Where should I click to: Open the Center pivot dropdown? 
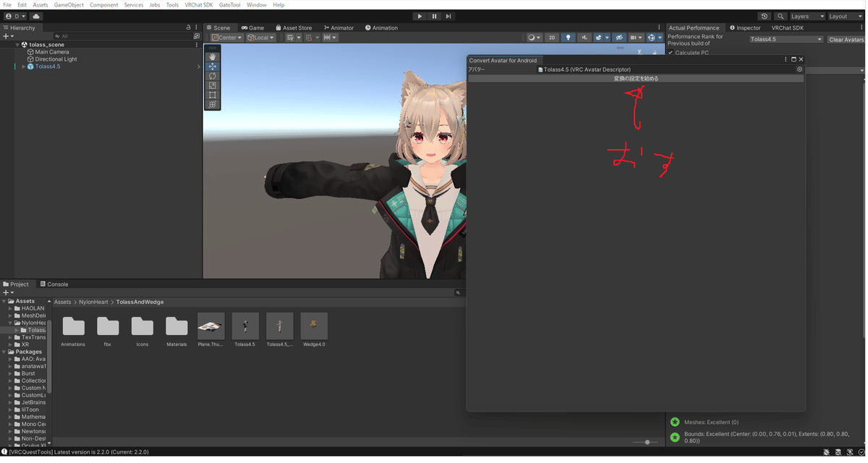[x=227, y=38]
